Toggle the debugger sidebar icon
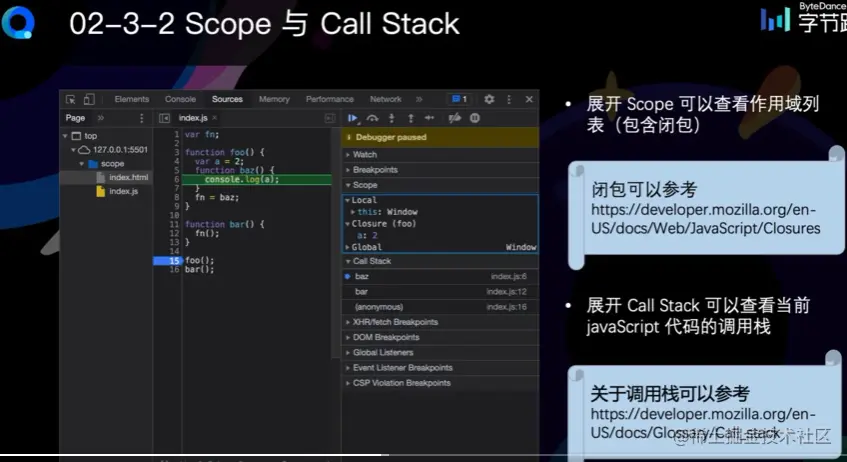This screenshot has height=462, width=847. [x=330, y=118]
